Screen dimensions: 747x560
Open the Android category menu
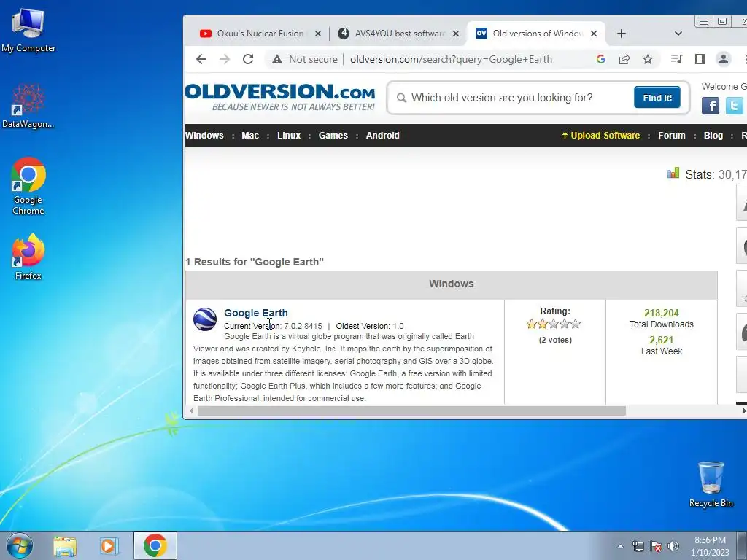tap(382, 135)
